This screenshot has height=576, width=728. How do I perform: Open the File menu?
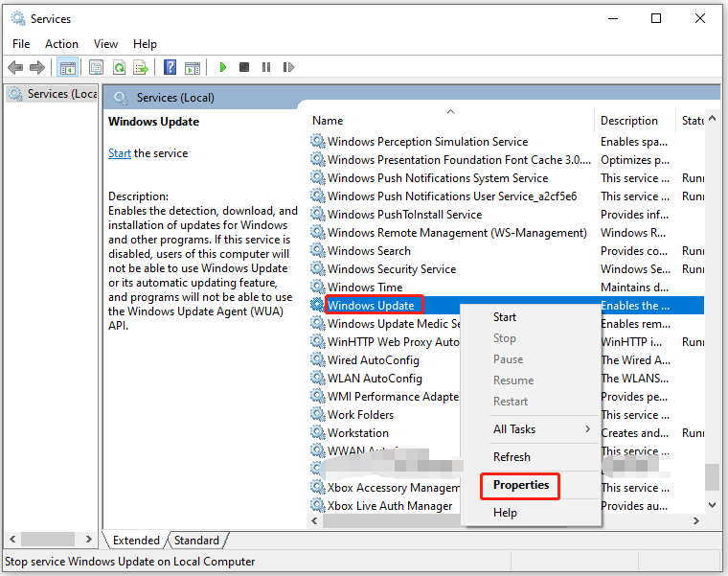(x=21, y=44)
